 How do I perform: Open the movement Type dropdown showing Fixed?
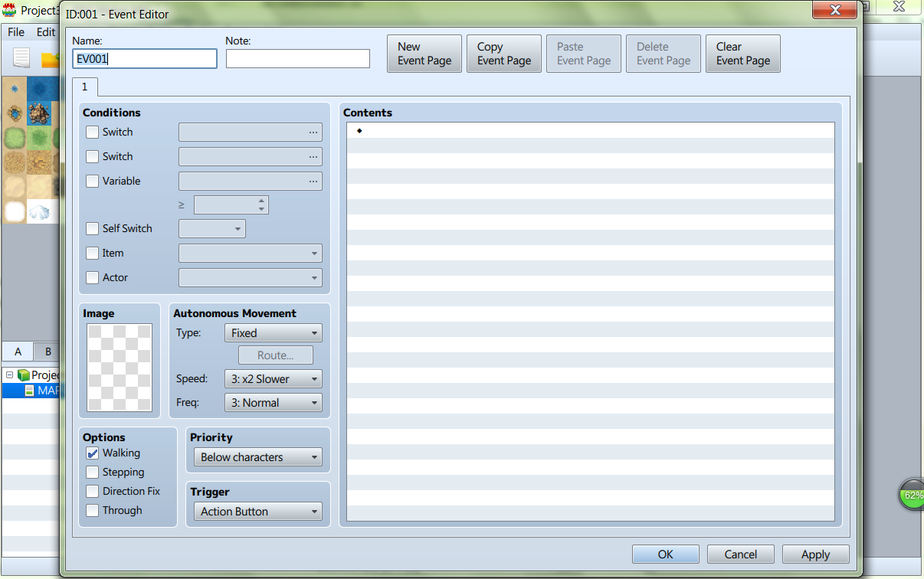[x=274, y=333]
